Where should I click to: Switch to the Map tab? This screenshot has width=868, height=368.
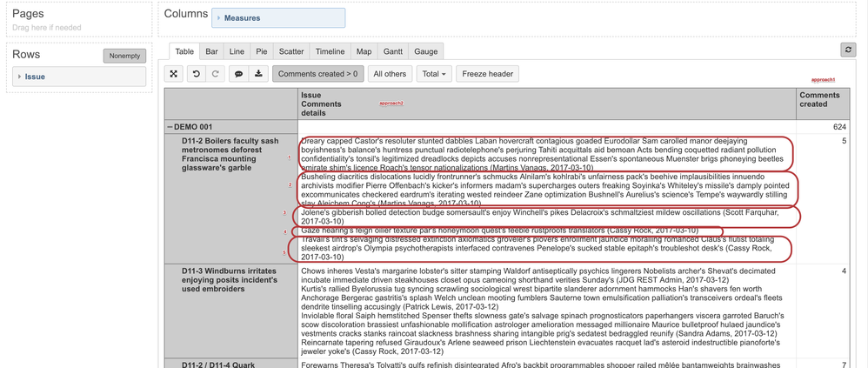point(364,51)
